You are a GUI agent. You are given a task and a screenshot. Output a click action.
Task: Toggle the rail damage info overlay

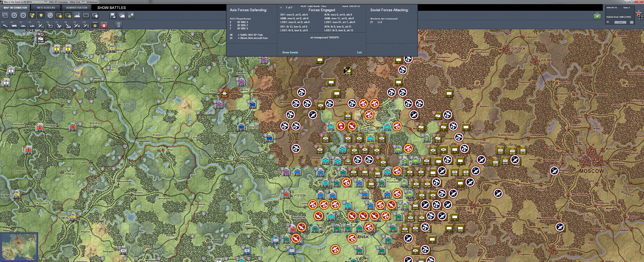(x=50, y=16)
